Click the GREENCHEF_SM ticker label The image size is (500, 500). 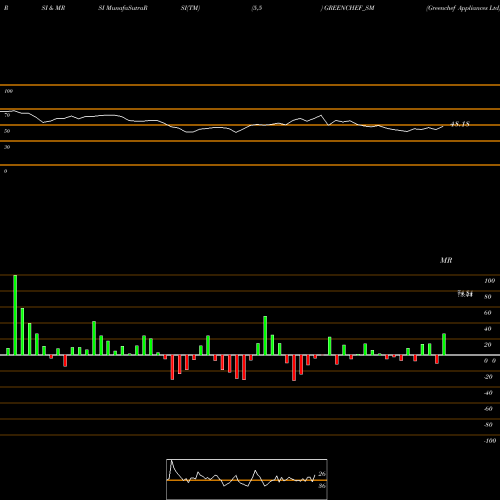[349, 8]
